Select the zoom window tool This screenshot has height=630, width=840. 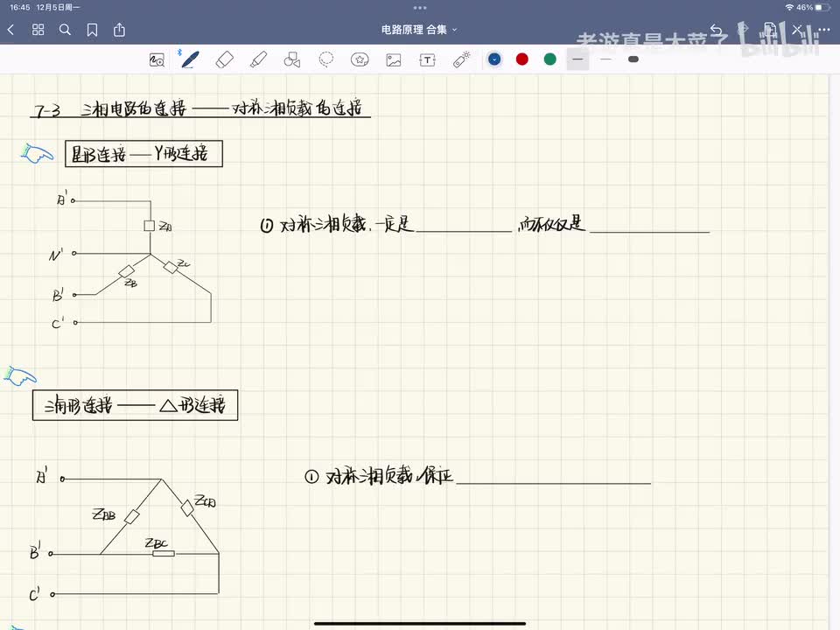click(157, 60)
